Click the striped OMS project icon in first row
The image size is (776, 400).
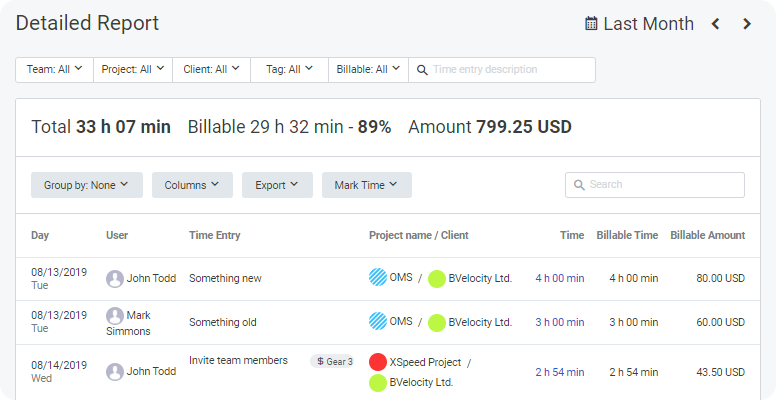[378, 278]
